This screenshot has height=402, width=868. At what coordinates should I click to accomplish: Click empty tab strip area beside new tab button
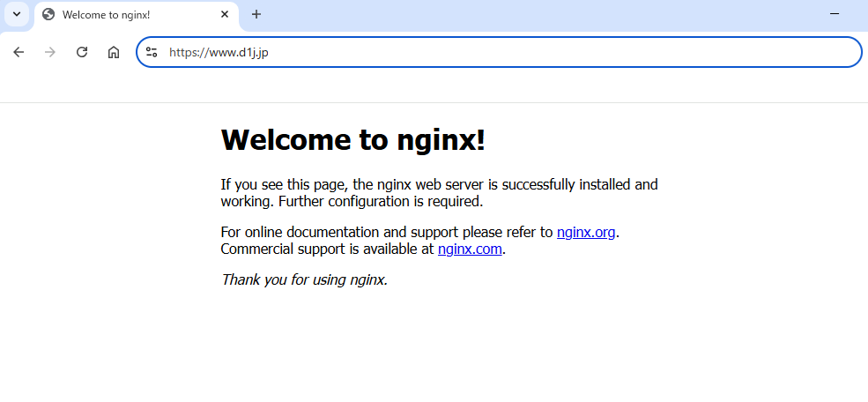529,14
